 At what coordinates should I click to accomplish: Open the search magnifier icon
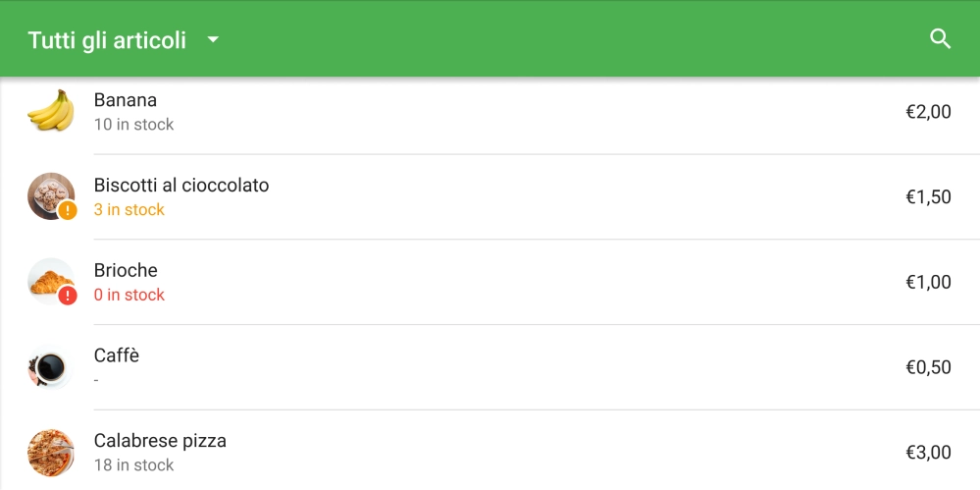(940, 39)
